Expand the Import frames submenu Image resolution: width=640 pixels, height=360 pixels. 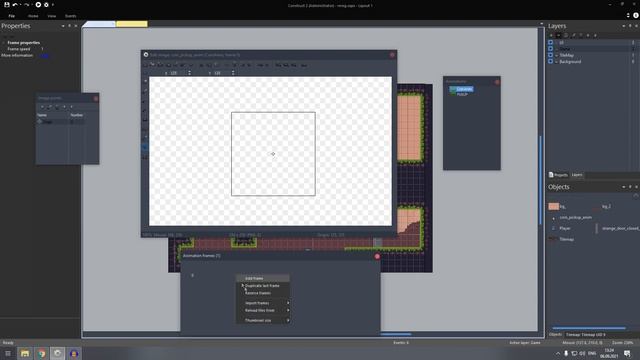pos(263,303)
